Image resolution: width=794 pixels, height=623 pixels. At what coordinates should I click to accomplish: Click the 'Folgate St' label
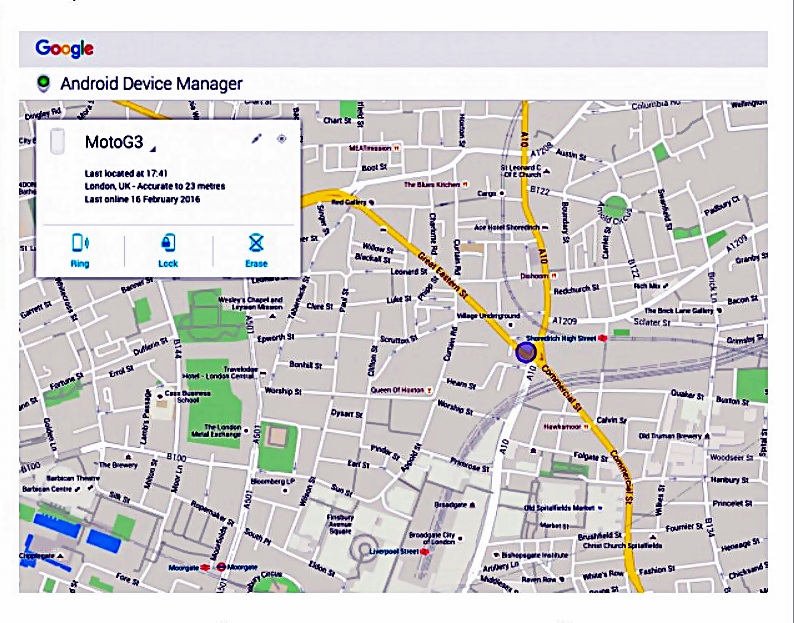(590, 457)
